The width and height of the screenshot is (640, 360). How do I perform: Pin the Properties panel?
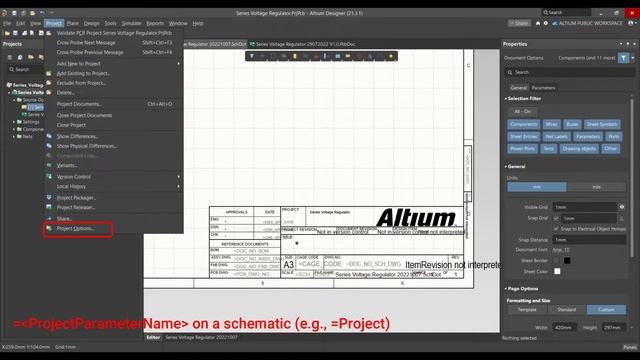[628, 44]
